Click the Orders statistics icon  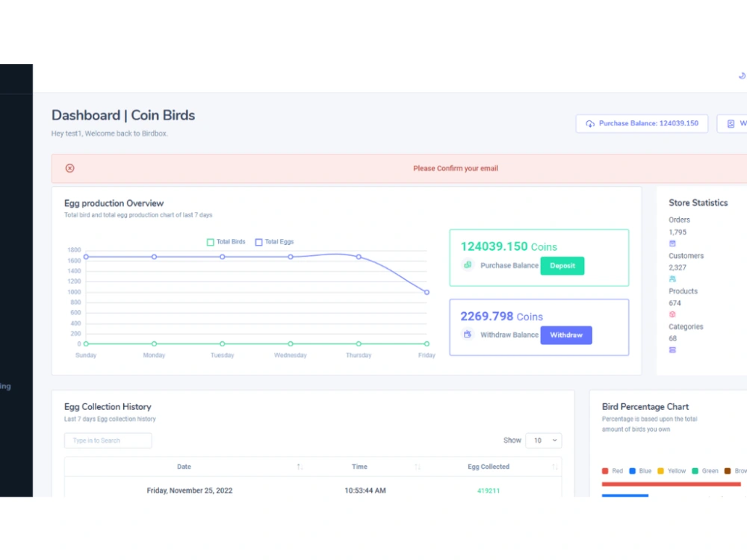pos(672,243)
